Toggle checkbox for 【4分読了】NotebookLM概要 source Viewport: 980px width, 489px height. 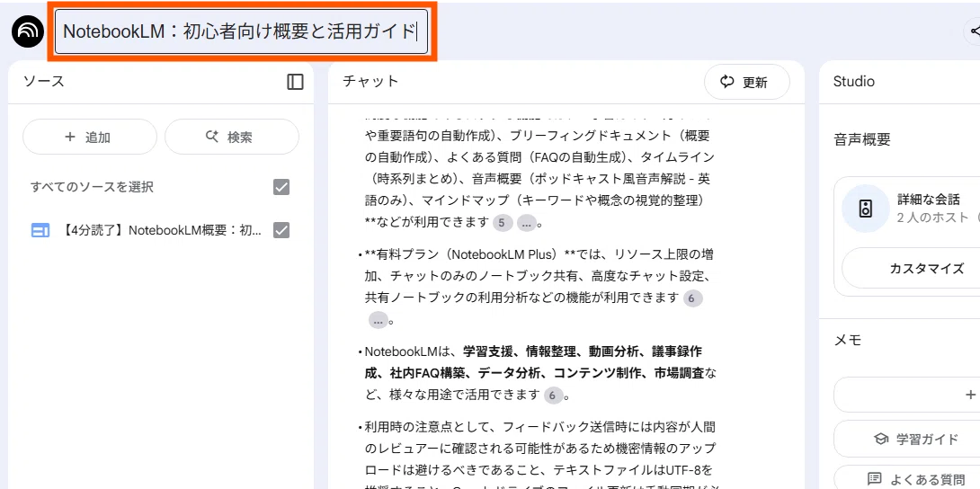(x=281, y=230)
